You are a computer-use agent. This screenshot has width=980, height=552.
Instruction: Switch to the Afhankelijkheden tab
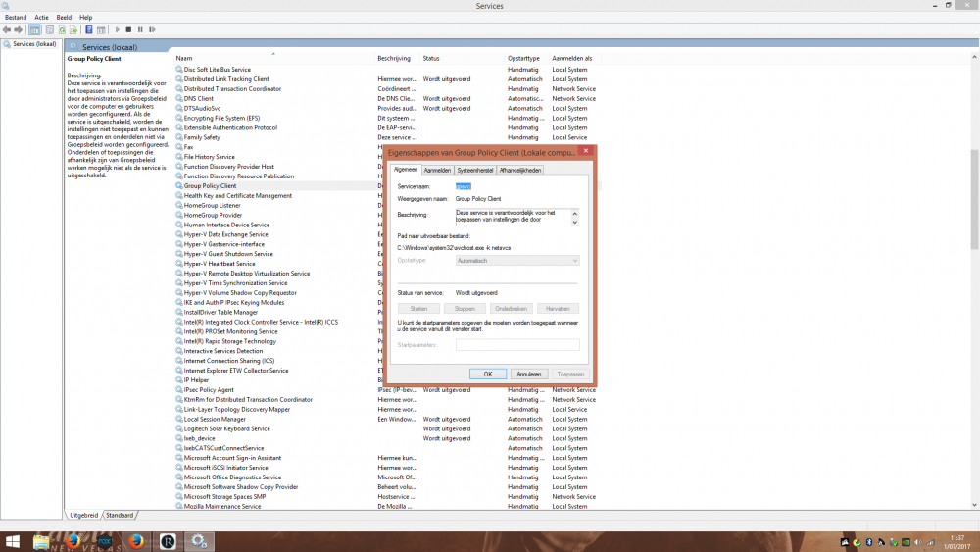pyautogui.click(x=520, y=170)
